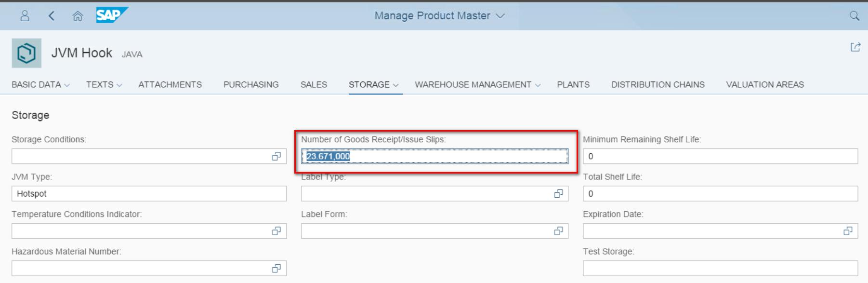Open value help for Storage Conditions
The height and width of the screenshot is (283, 868).
(276, 156)
